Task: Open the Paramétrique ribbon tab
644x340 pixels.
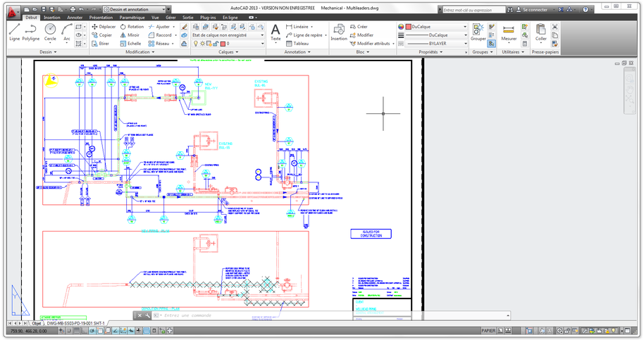Action: coord(132,17)
